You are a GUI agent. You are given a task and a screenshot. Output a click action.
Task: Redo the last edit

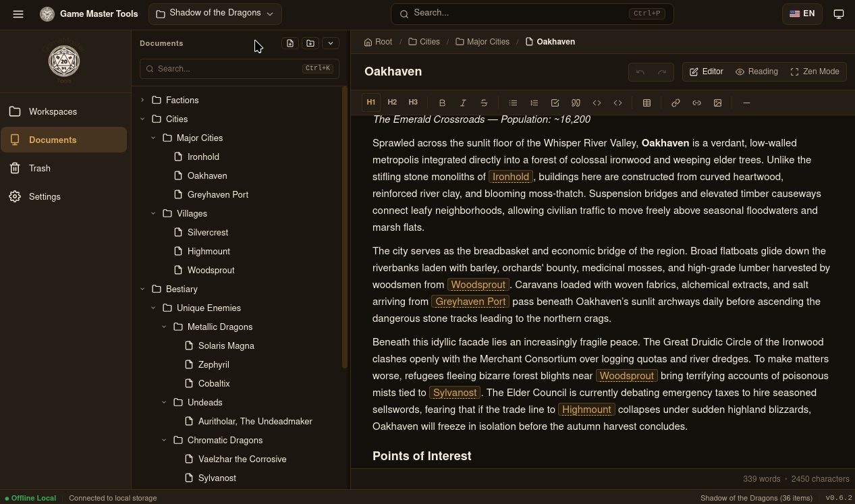pos(662,72)
